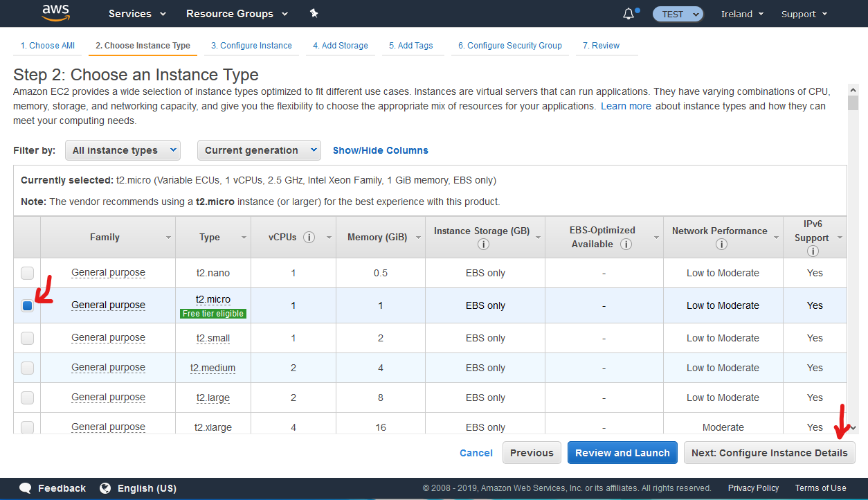This screenshot has height=500, width=868.
Task: Click the Free tier eligible badge
Action: 213,314
